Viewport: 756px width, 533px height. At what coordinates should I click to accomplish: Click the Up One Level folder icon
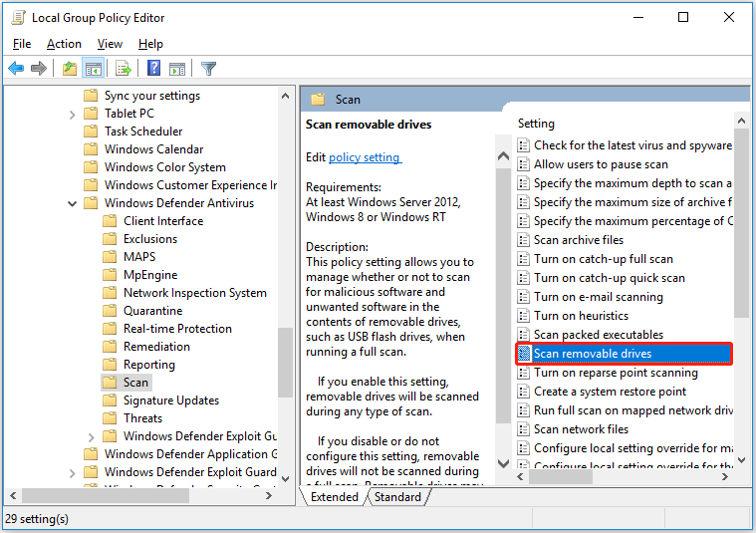[69, 69]
